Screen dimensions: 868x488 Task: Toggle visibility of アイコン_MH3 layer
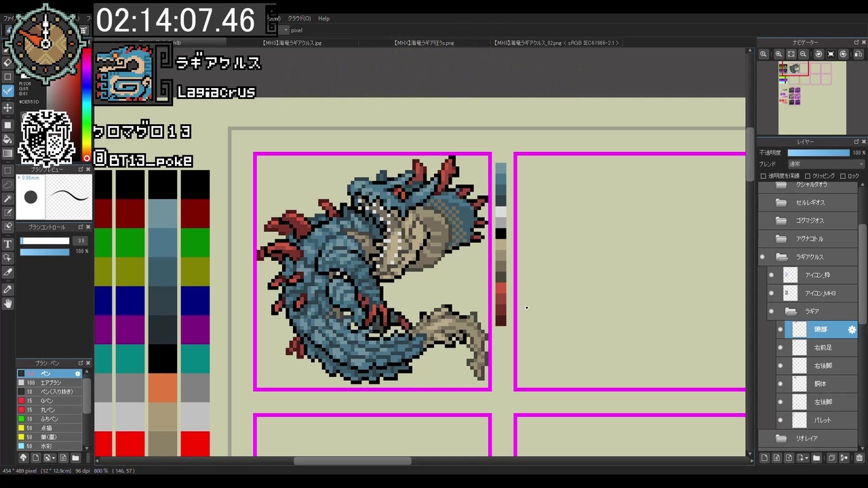772,293
